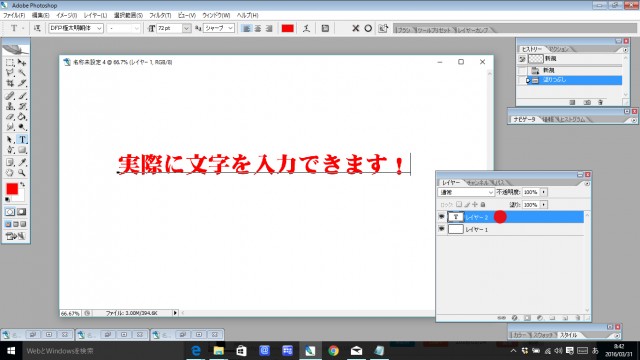The width and height of the screenshot is (640, 360).
Task: Select the Rectangular Marquee tool
Action: point(10,62)
